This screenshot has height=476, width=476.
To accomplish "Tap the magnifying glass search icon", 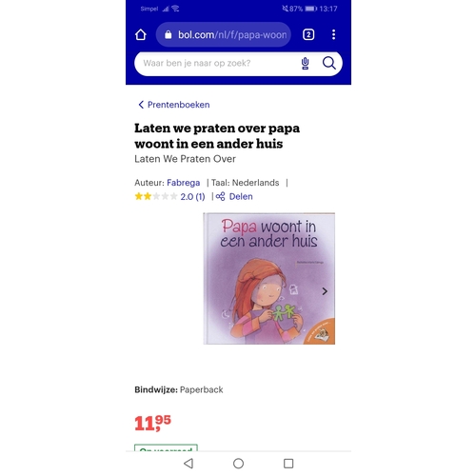I will coord(329,64).
